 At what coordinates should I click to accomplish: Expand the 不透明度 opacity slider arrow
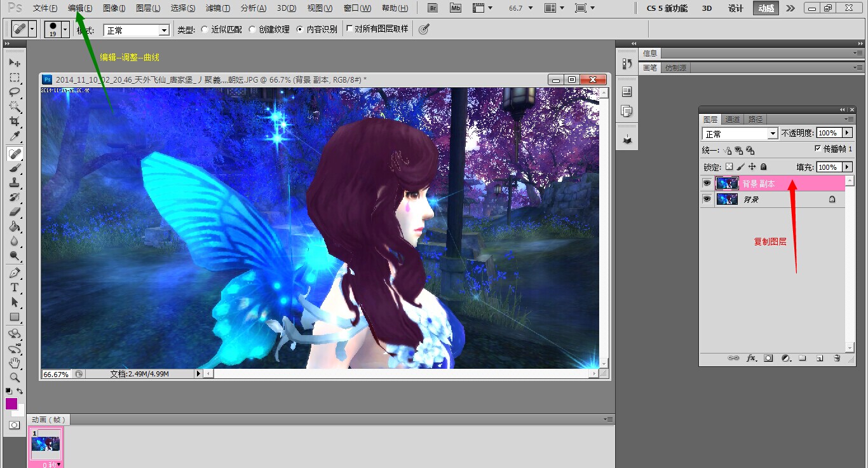847,133
